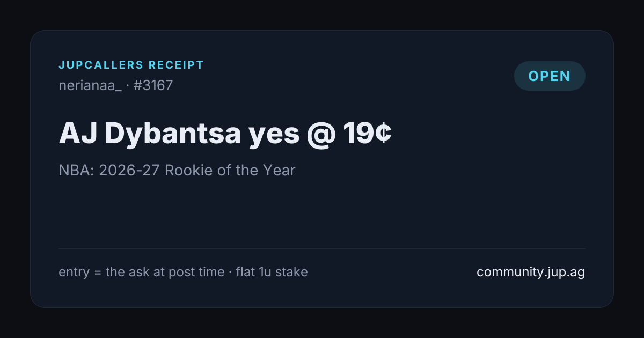This screenshot has width=644, height=338.
Task: Click the OPEN status badge
Action: point(550,76)
